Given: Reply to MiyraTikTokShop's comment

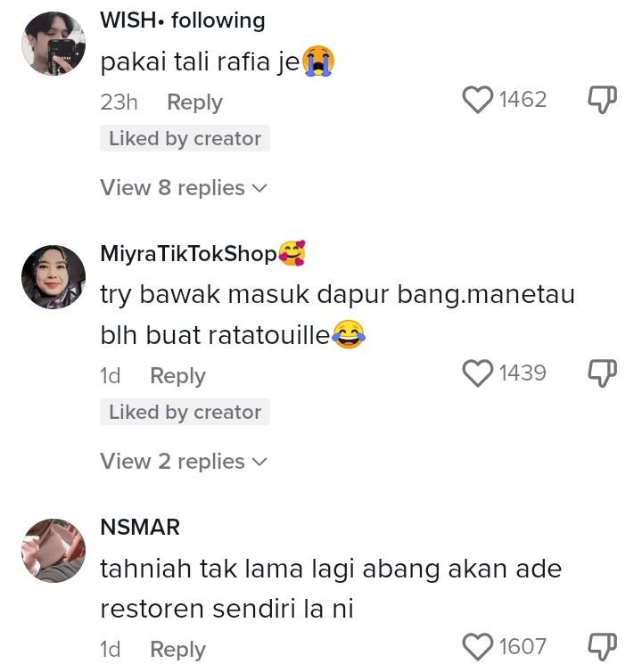Looking at the screenshot, I should 177,376.
